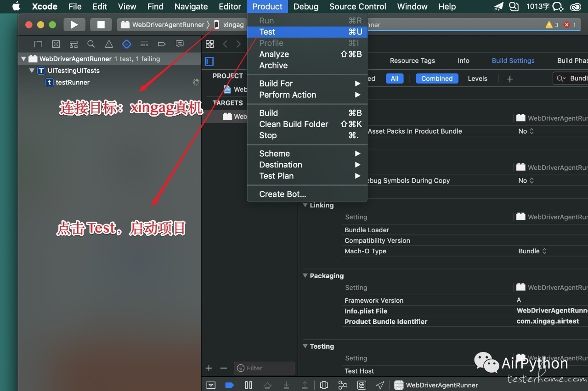Toggle the debug area hide button

tap(211, 385)
